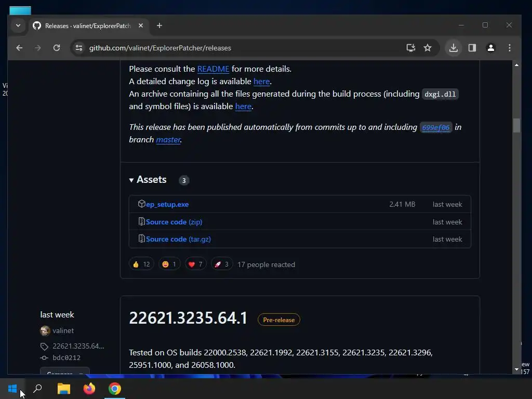Click the zip file icon beside Source code (zip)
This screenshot has width=532, height=399.
click(x=141, y=221)
